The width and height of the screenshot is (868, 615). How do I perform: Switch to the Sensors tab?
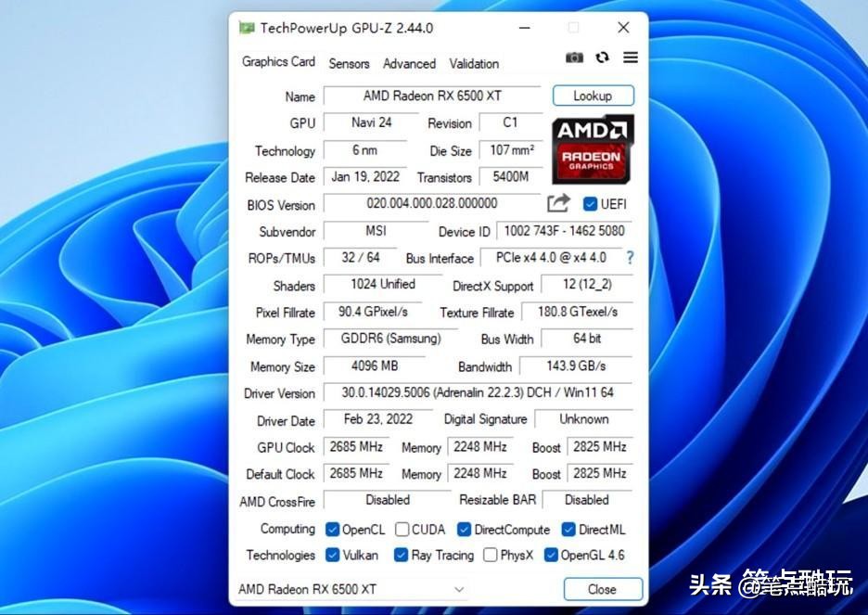pyautogui.click(x=349, y=64)
